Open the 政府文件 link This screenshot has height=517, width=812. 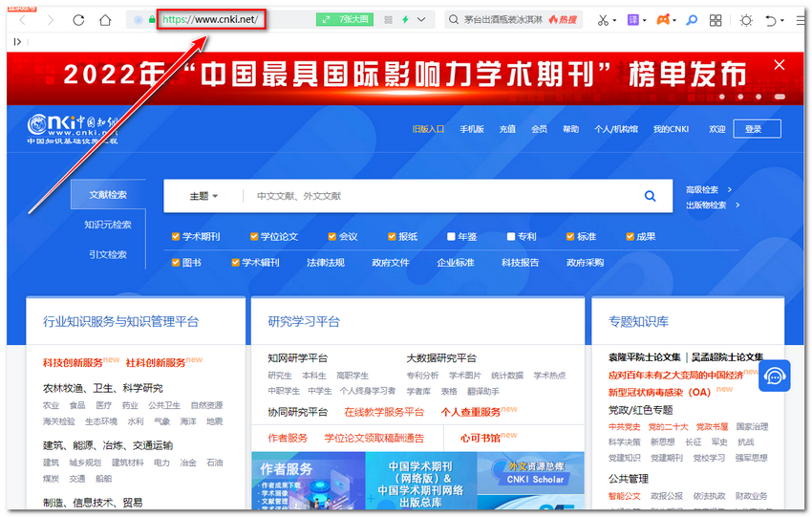[391, 263]
